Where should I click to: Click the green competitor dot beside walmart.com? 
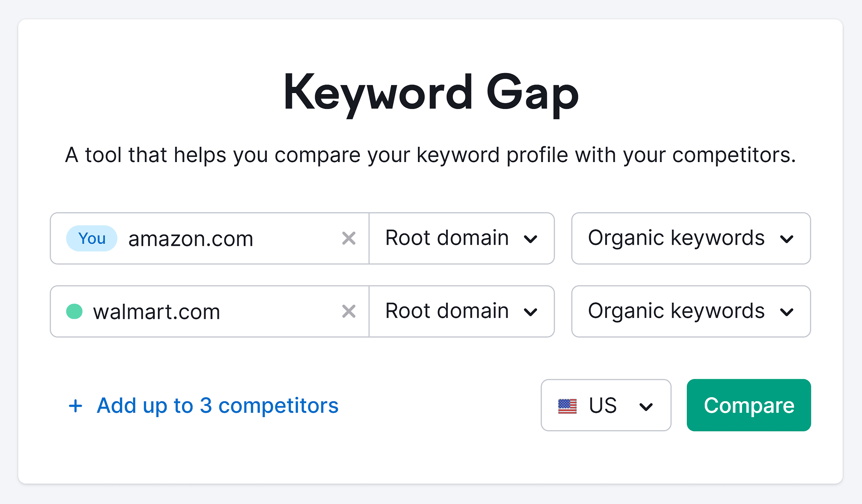tap(73, 311)
